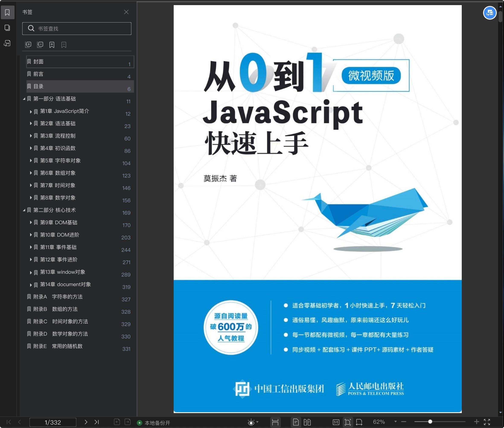Toggle eye protection mode icon
This screenshot has width=504, height=428.
tap(251, 422)
